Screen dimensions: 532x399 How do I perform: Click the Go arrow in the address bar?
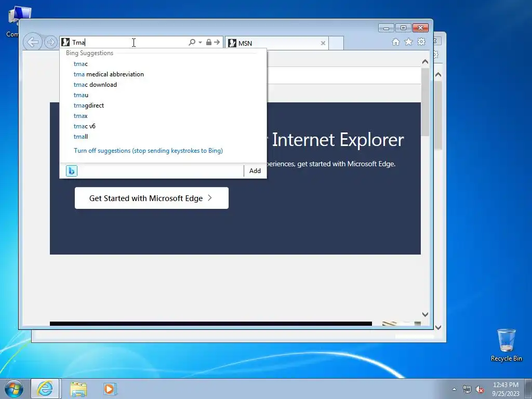(217, 42)
